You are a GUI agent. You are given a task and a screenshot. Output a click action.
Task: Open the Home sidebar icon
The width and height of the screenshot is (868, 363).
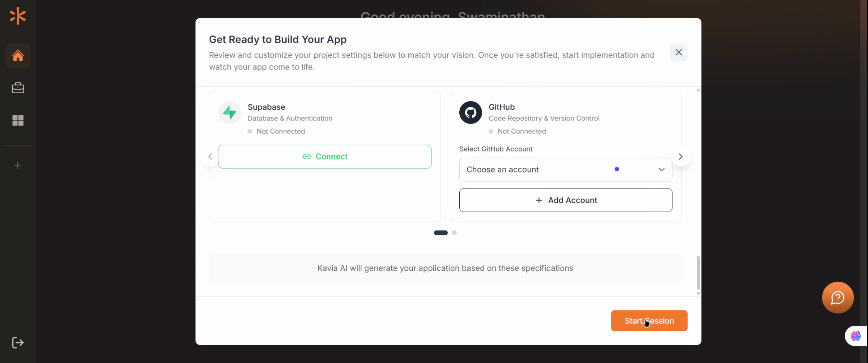click(x=18, y=56)
